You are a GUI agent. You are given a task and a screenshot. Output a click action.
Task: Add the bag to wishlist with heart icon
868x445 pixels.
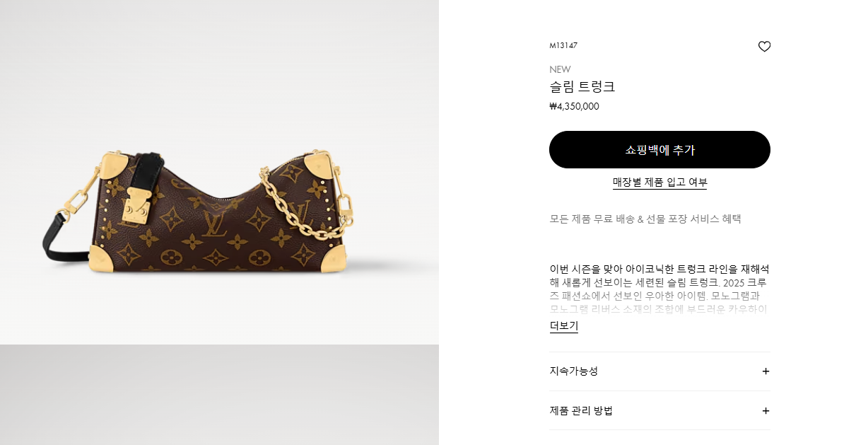(x=764, y=47)
